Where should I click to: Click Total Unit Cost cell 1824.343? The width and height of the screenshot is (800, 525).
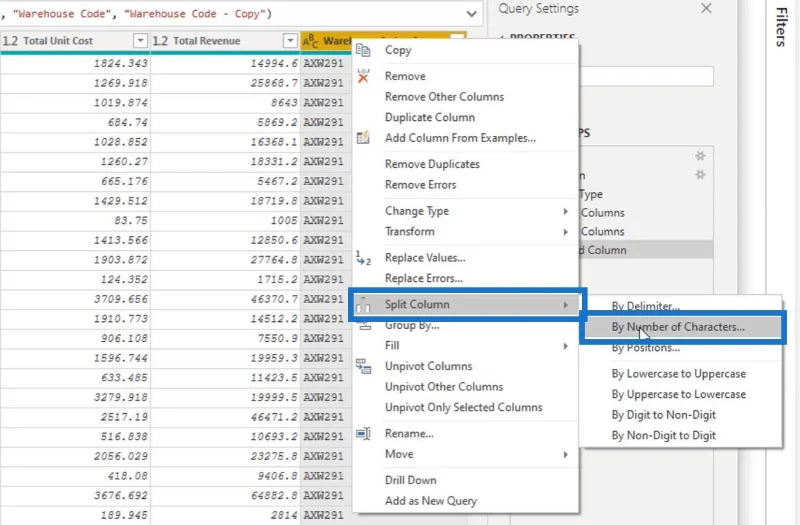(75, 63)
